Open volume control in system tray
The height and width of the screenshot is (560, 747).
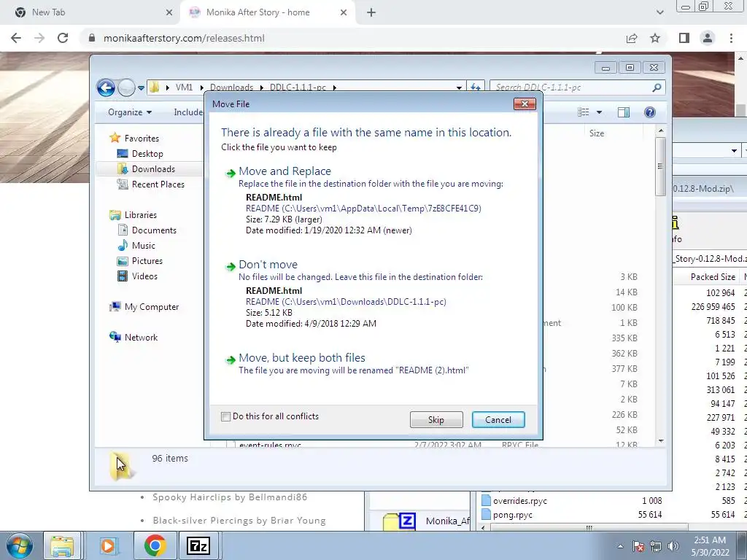(673, 546)
